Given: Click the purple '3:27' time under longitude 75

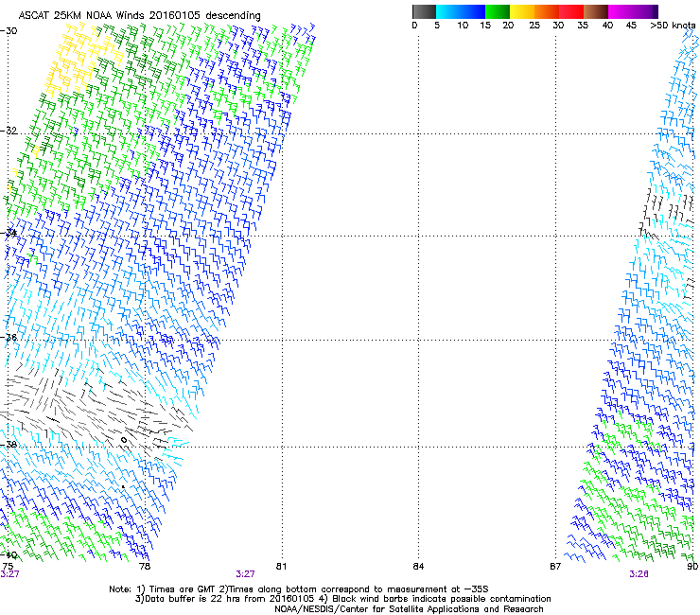Looking at the screenshot, I should [x=9, y=574].
